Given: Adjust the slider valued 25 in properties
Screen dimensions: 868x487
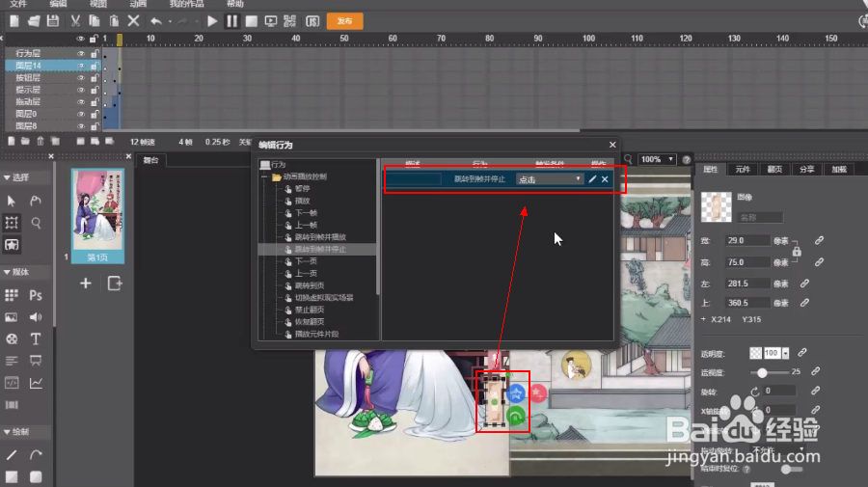Looking at the screenshot, I should [x=762, y=372].
